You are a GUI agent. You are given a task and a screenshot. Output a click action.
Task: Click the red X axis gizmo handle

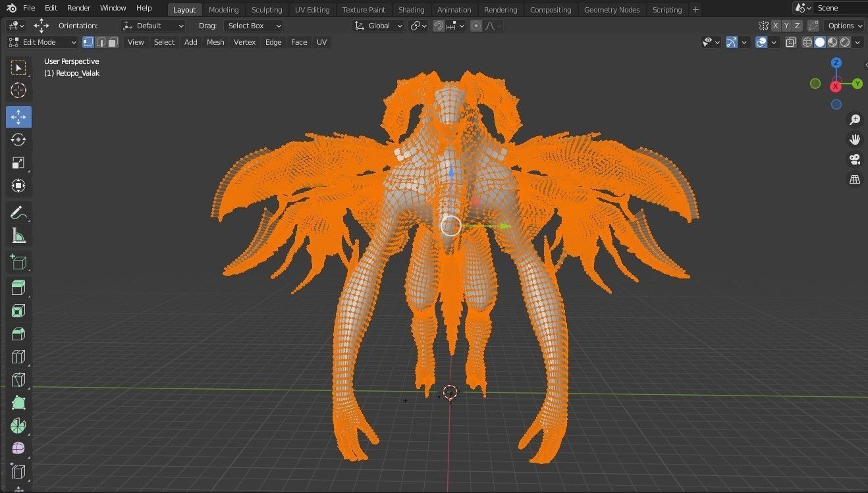pos(836,86)
